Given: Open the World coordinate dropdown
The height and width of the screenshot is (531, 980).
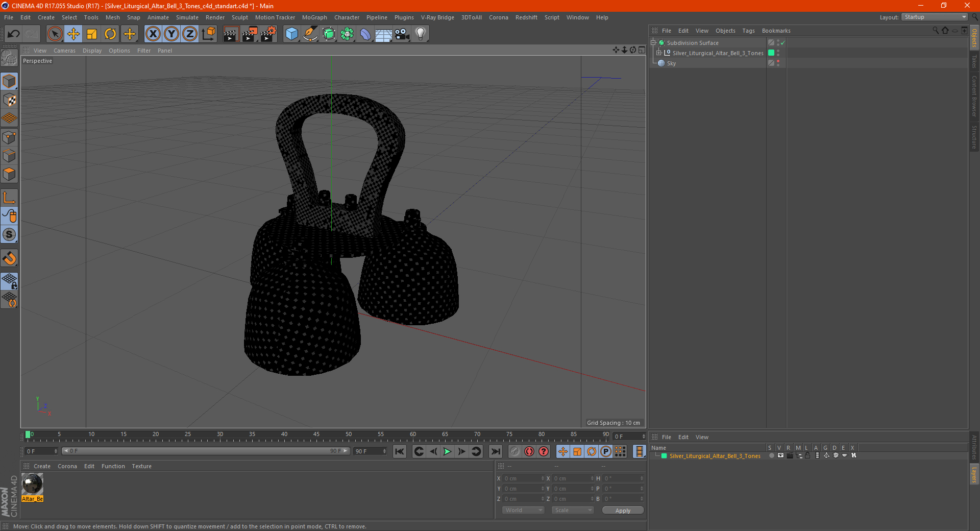Looking at the screenshot, I should [x=523, y=510].
